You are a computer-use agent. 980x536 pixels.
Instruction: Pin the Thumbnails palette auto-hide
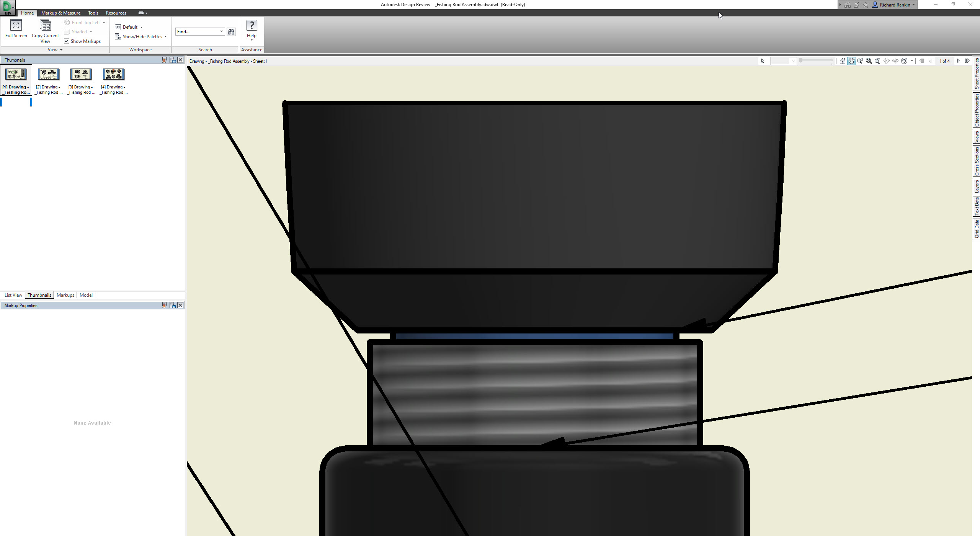click(x=164, y=60)
